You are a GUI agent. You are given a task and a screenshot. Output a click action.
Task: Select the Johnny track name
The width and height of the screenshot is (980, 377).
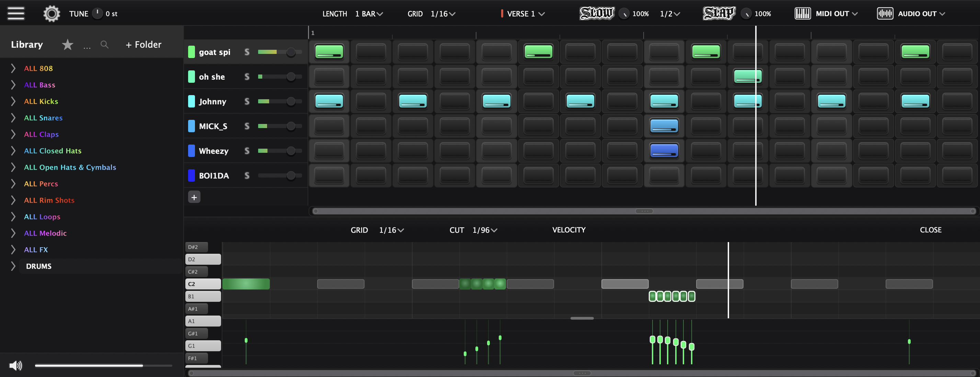click(x=212, y=101)
